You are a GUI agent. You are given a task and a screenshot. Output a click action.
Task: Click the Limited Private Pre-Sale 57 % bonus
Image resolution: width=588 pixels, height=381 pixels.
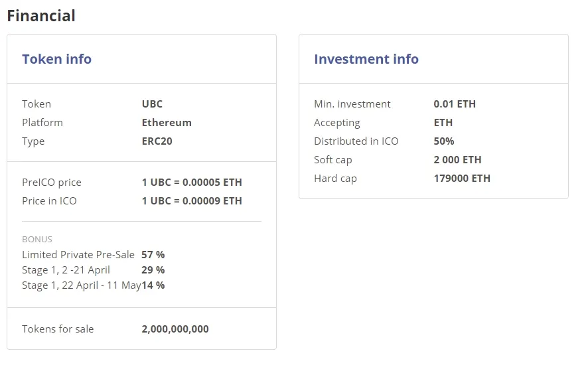(x=153, y=255)
